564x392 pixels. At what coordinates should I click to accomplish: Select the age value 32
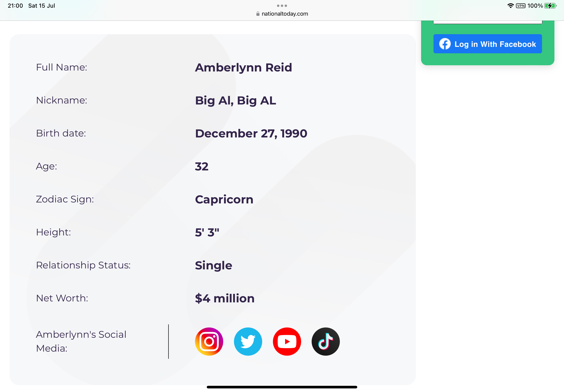click(202, 167)
